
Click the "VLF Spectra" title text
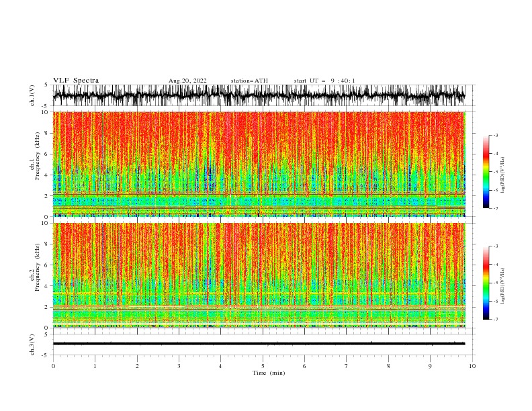click(x=76, y=81)
